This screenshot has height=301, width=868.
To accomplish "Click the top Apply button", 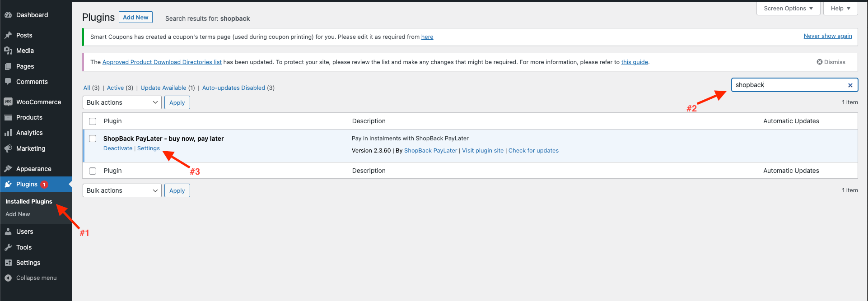I will [x=177, y=102].
